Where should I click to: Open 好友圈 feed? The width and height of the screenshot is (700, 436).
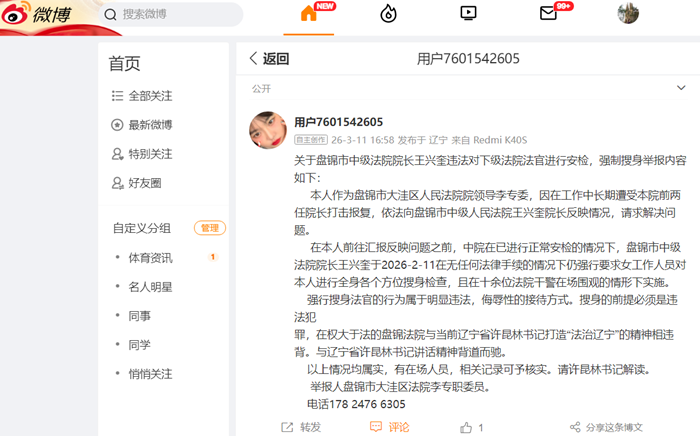144,183
